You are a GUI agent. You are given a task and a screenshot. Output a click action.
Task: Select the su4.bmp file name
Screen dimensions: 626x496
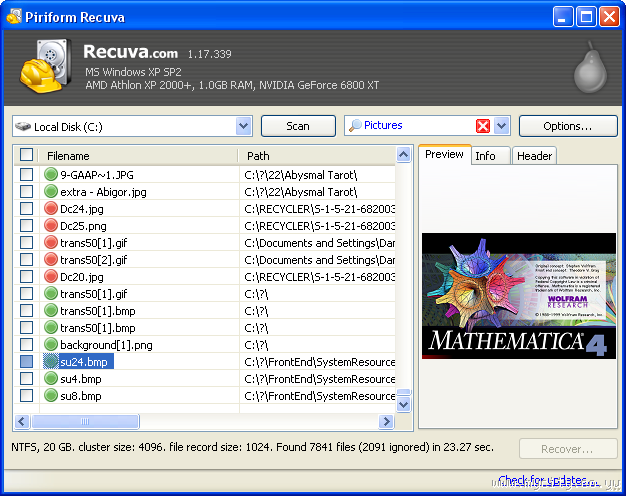(81, 379)
